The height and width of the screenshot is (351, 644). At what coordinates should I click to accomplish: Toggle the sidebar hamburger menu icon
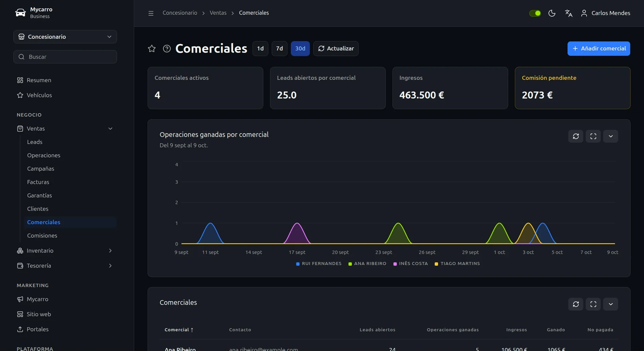tap(151, 13)
